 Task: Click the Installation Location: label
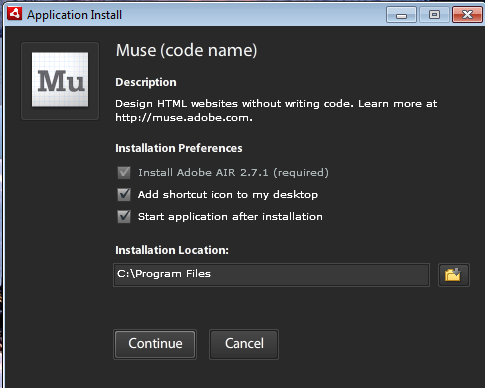click(172, 250)
